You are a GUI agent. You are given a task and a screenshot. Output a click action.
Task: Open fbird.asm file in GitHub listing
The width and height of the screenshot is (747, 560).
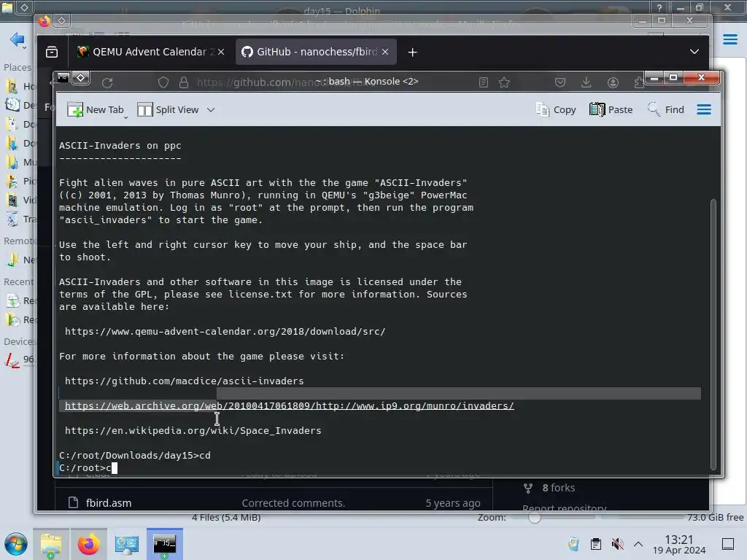[x=108, y=503]
